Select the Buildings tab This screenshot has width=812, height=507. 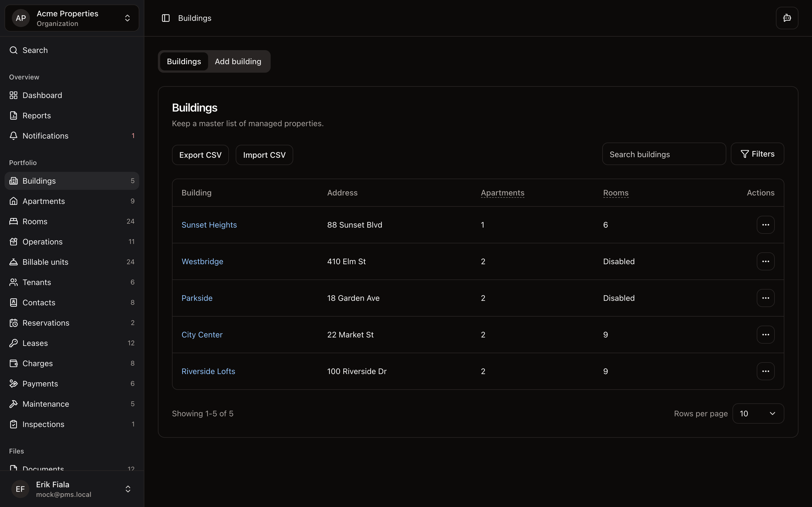tap(184, 62)
